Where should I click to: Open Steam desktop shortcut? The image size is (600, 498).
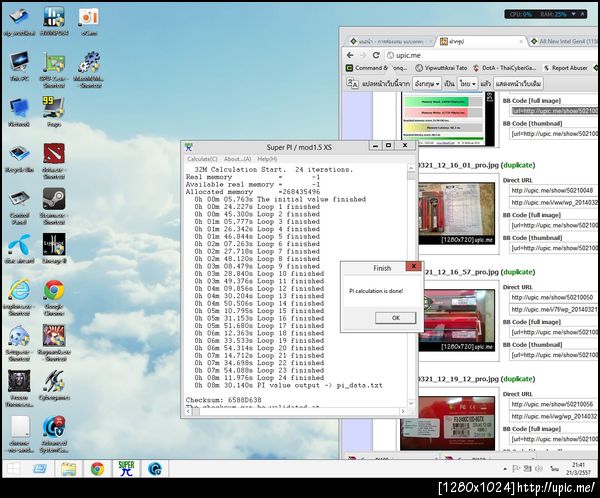click(x=54, y=199)
